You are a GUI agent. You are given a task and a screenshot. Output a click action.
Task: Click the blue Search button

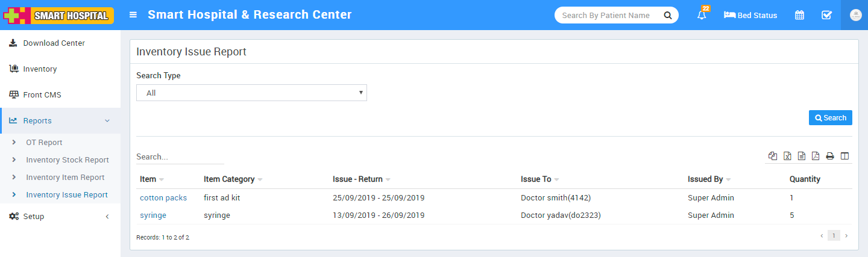(x=830, y=118)
